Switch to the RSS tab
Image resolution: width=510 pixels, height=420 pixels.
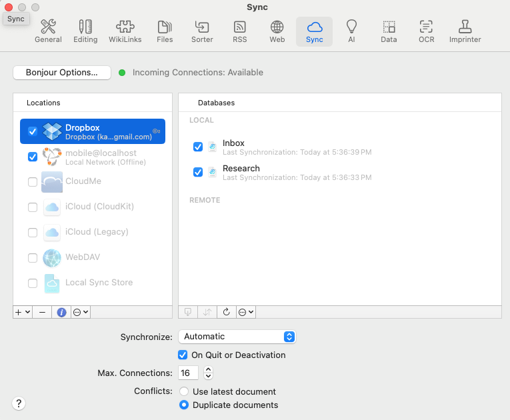point(240,31)
